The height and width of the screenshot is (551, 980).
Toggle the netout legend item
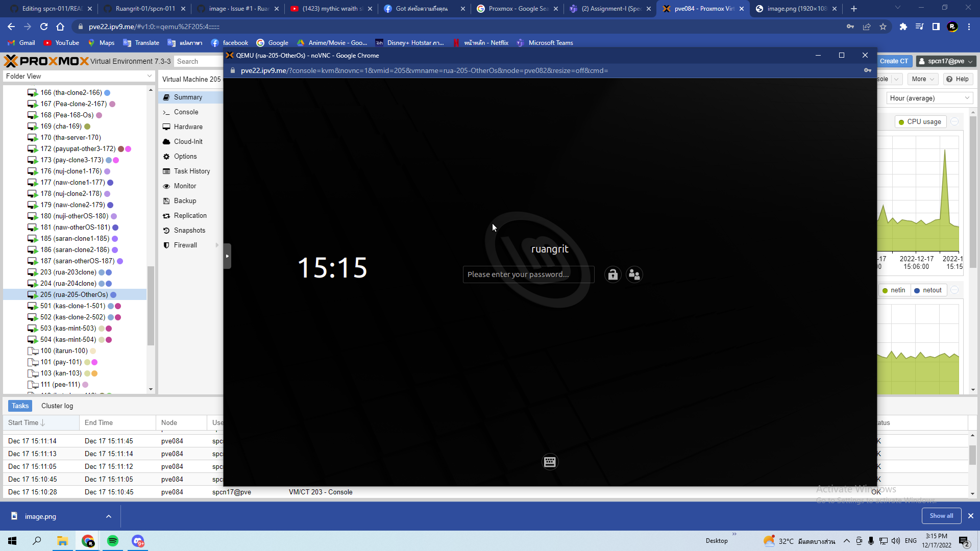pyautogui.click(x=928, y=290)
